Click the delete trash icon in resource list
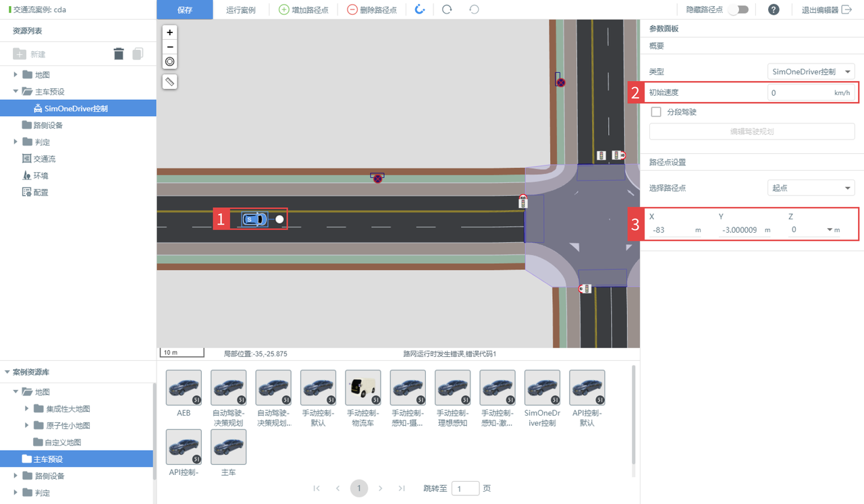 pos(119,54)
